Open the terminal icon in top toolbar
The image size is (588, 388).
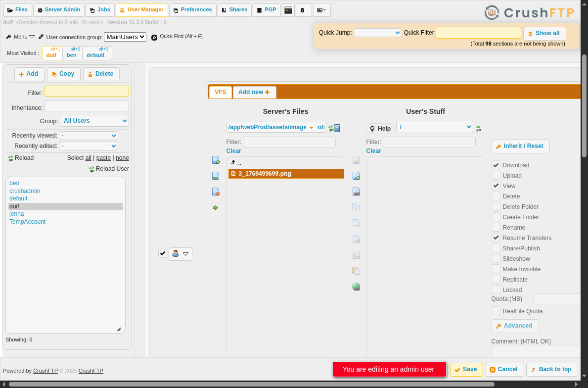tap(288, 10)
